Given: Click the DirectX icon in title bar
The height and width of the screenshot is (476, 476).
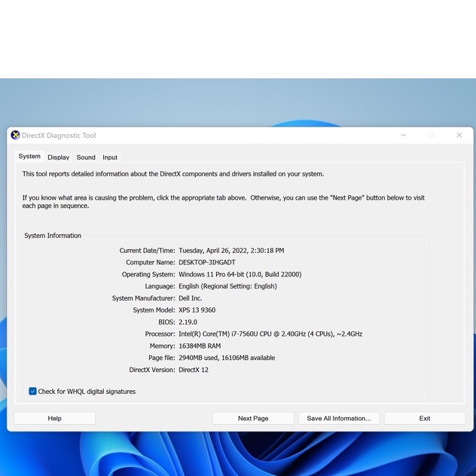Looking at the screenshot, I should 15,136.
